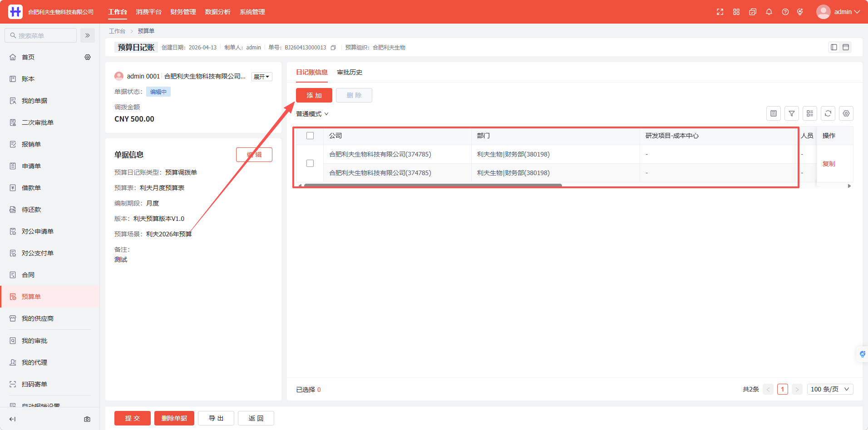Open the help question mark icon
The width and height of the screenshot is (868, 430).
[x=785, y=12]
